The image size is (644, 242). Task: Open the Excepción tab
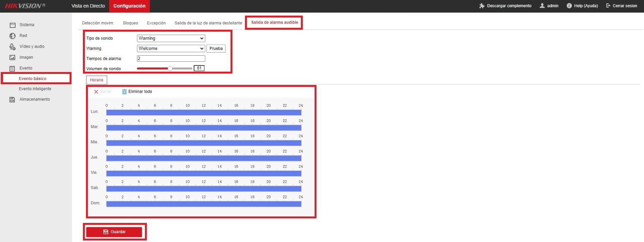tap(156, 23)
